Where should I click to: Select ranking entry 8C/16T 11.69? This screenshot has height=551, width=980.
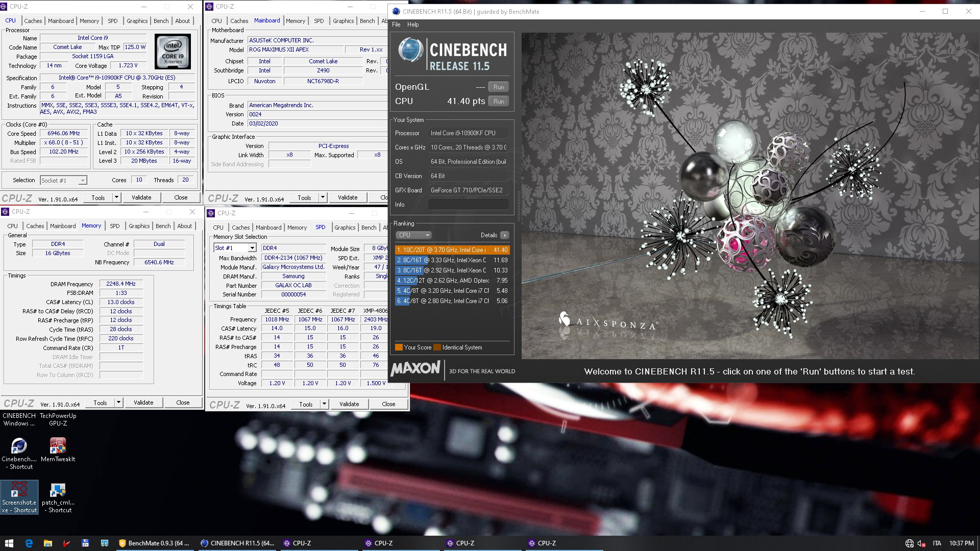pos(452,260)
